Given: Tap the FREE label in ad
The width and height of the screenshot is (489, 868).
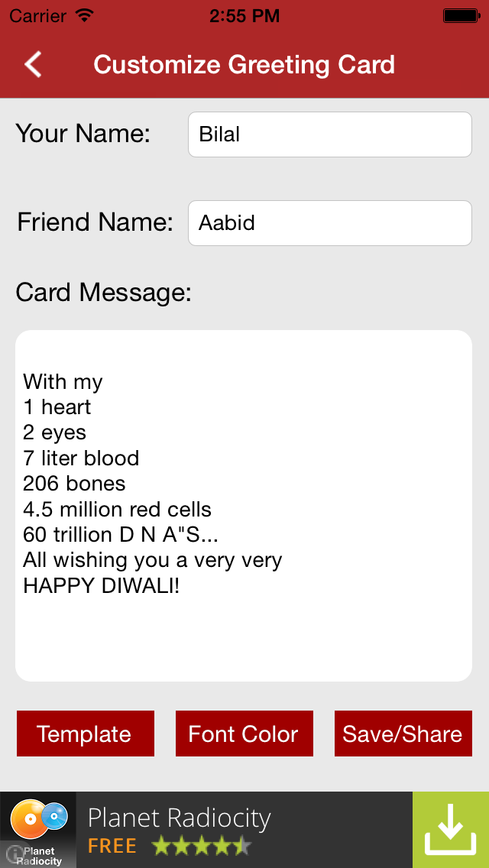Looking at the screenshot, I should point(112,846).
